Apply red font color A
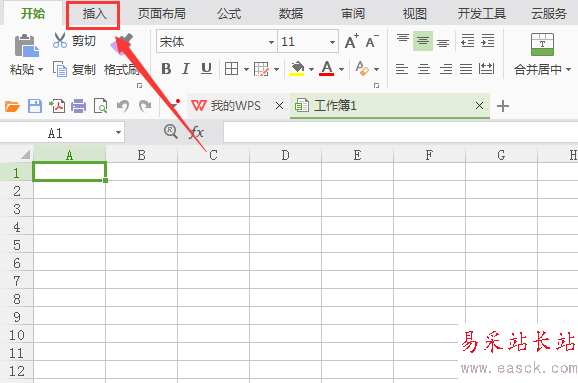 tap(327, 69)
